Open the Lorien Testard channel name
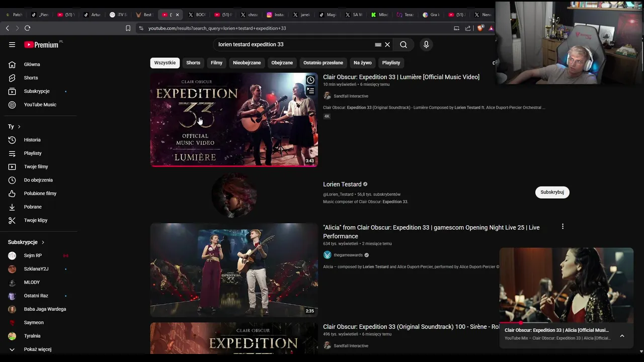 coord(342,184)
